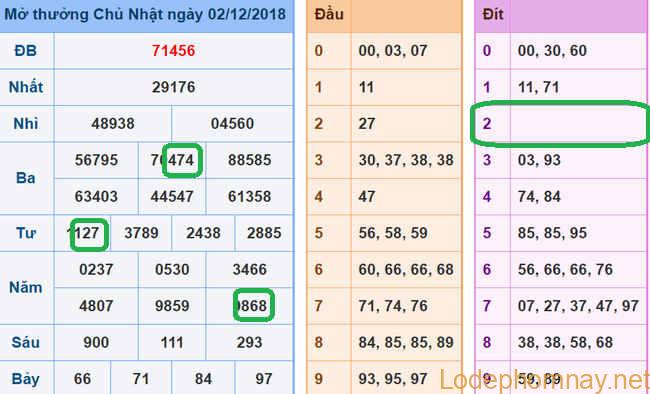The height and width of the screenshot is (394, 650).
Task: Click the Bảy row label
Action: tap(26, 379)
